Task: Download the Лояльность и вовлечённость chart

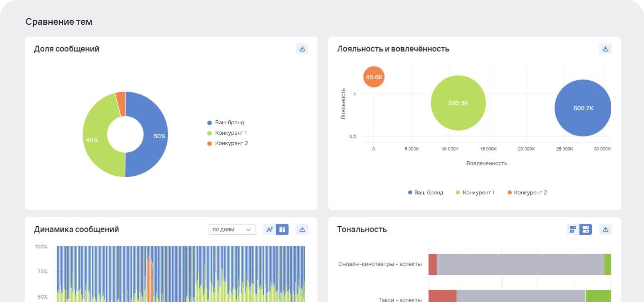Action: point(605,49)
